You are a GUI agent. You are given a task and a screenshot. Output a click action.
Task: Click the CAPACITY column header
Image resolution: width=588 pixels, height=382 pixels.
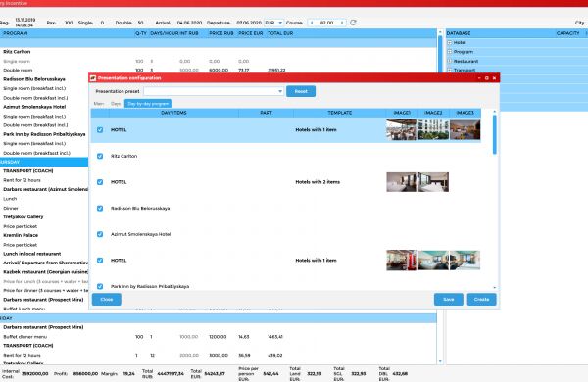[567, 33]
